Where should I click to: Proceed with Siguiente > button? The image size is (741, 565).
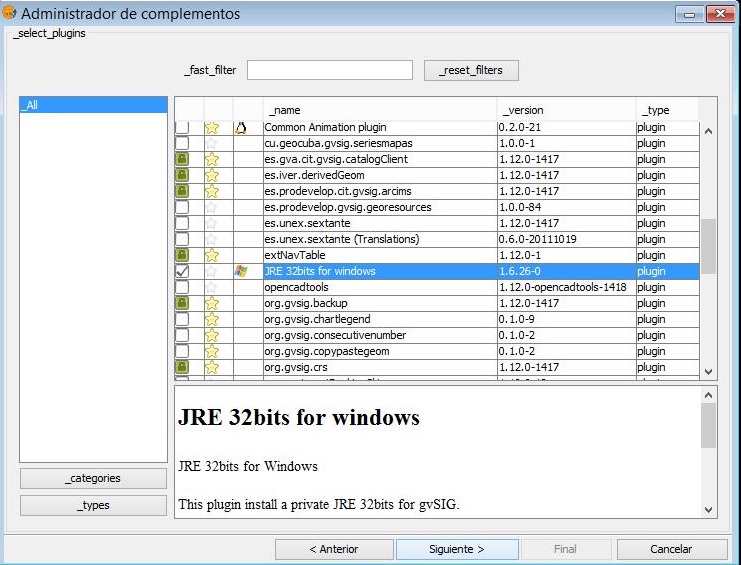coord(457,549)
